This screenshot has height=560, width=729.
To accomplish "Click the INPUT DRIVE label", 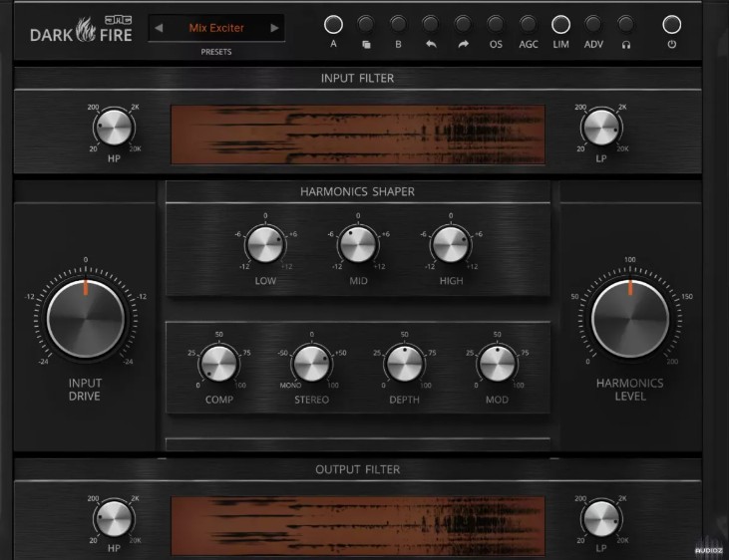I will pyautogui.click(x=85, y=390).
